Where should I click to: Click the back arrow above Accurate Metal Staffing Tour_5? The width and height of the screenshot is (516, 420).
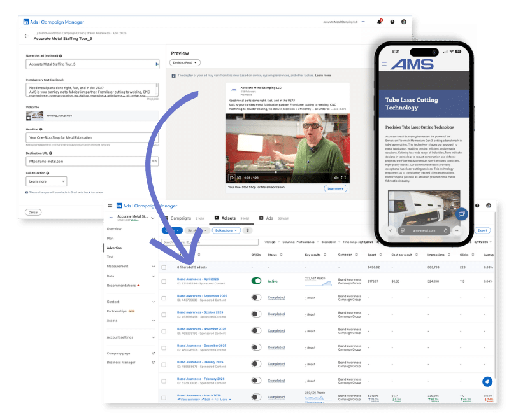27,36
